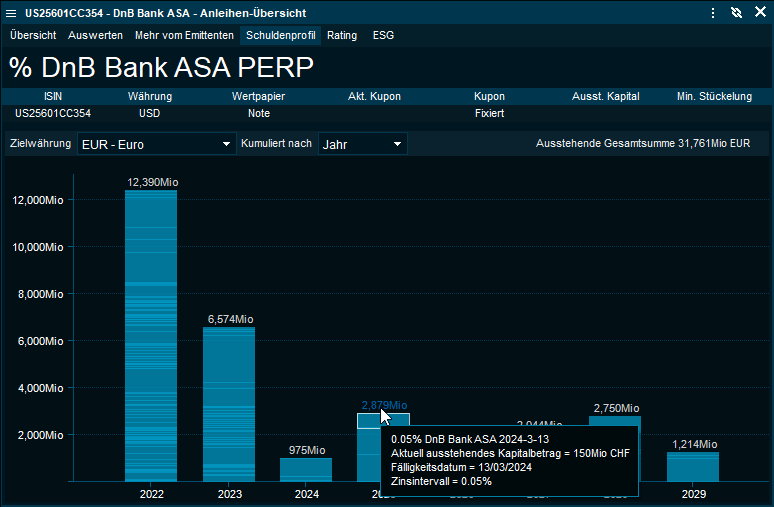This screenshot has height=507, width=774.
Task: Click the Ausst. Kapital column header
Action: tap(605, 97)
